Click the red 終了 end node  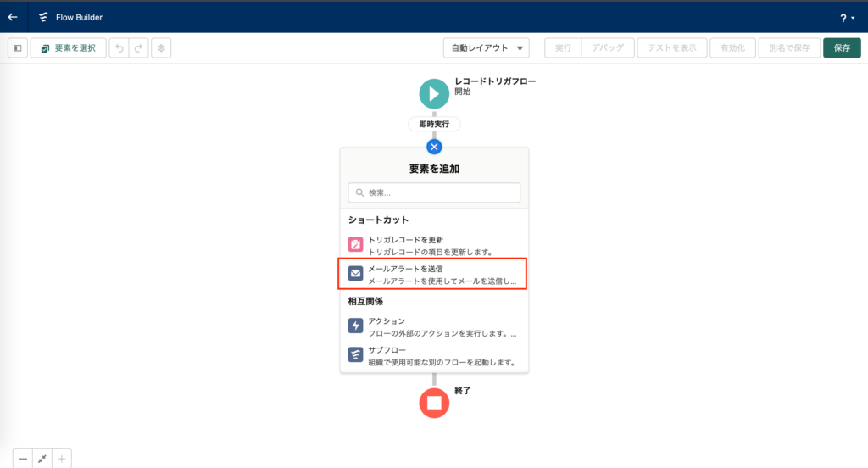(x=434, y=402)
